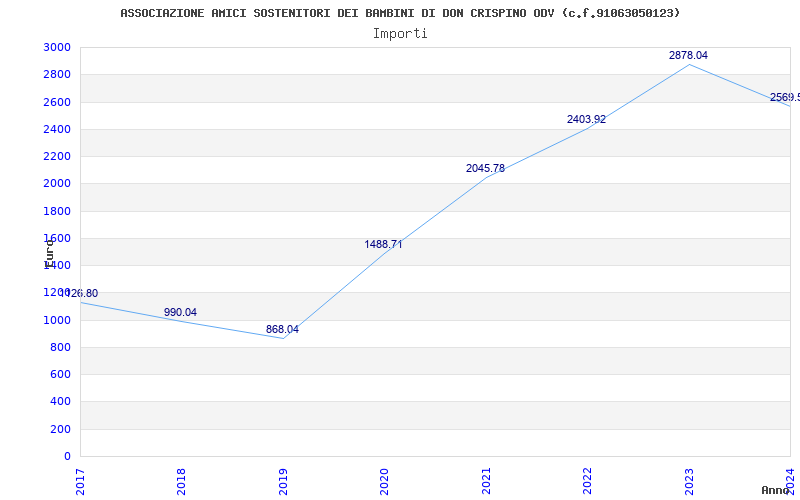Image resolution: width=800 pixels, height=500 pixels.
Task: Click the y-axis value 2200
Action: click(57, 156)
